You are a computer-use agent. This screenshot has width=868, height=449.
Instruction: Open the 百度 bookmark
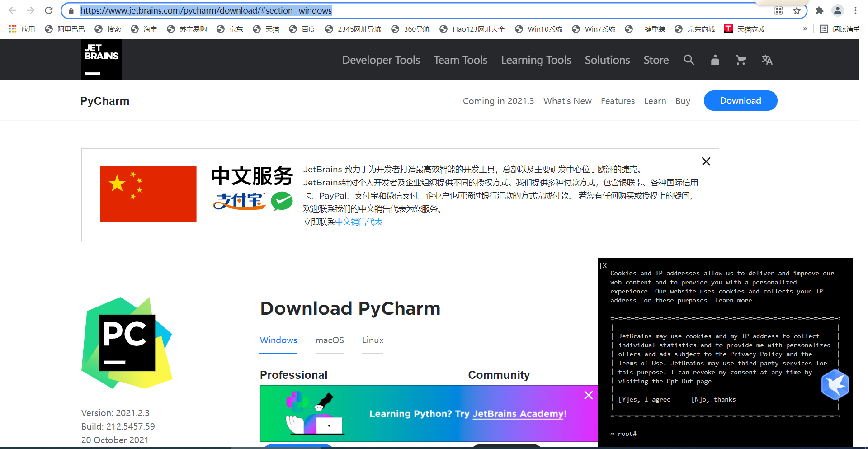[x=302, y=29]
